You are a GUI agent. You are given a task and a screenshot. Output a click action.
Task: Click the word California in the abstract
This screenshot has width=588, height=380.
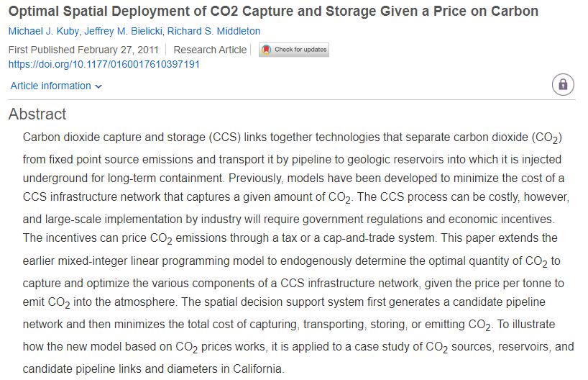point(257,368)
